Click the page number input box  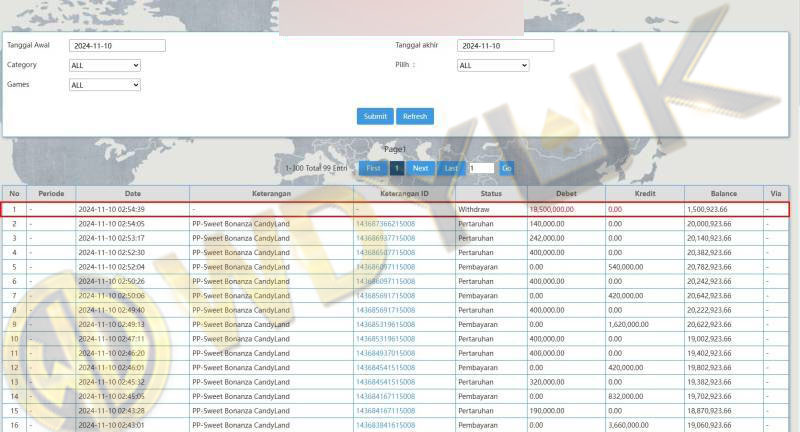(x=481, y=168)
